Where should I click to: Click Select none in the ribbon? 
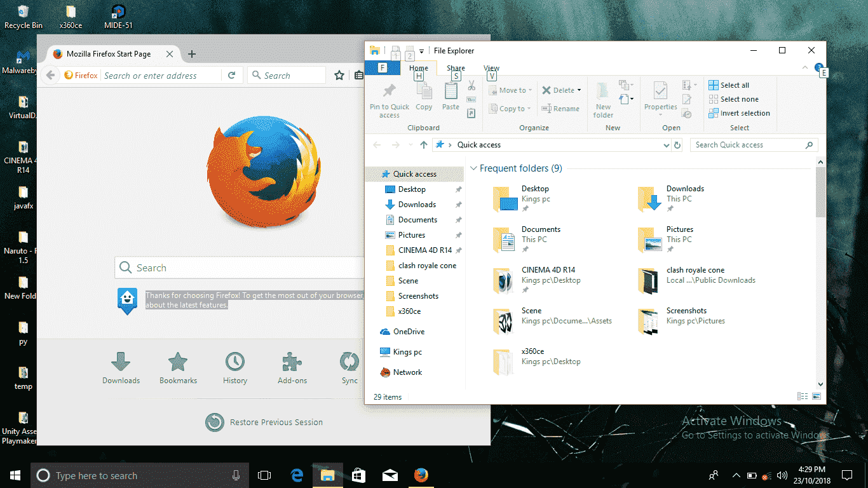point(733,99)
